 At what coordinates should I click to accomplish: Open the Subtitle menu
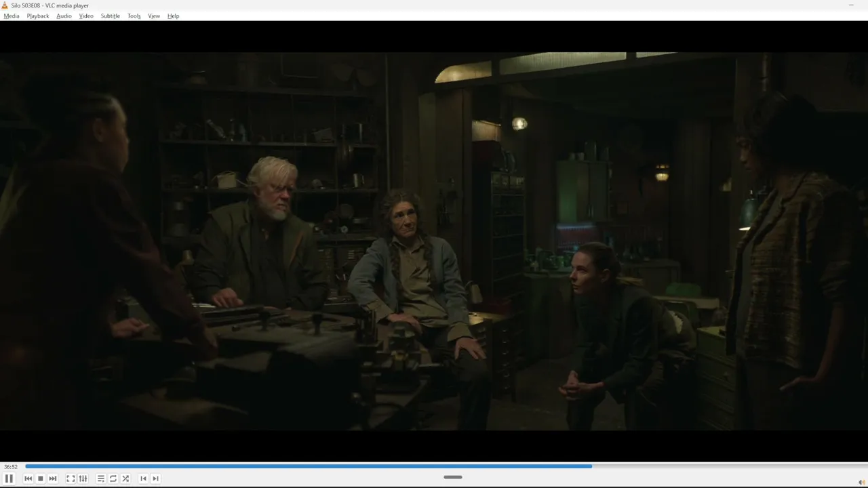pos(111,16)
